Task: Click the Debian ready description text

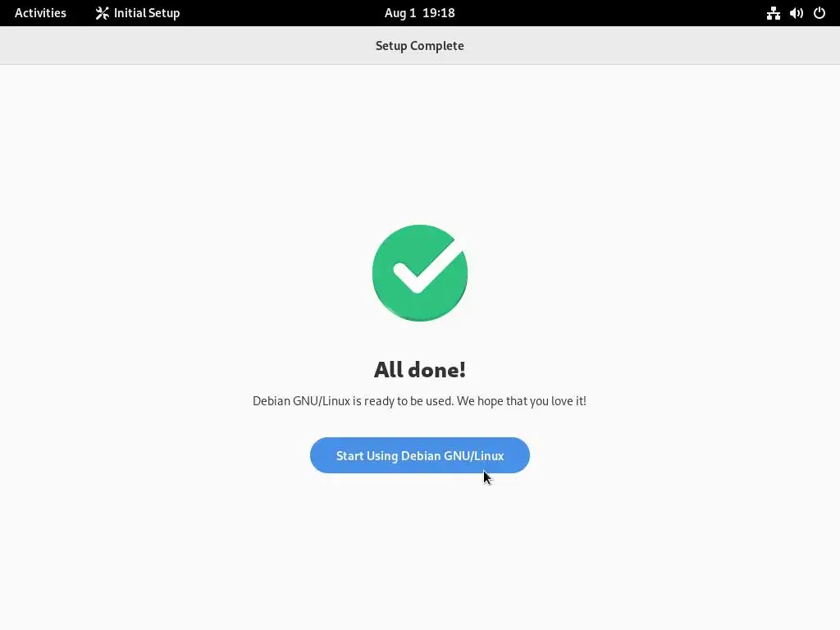Action: 419,400
